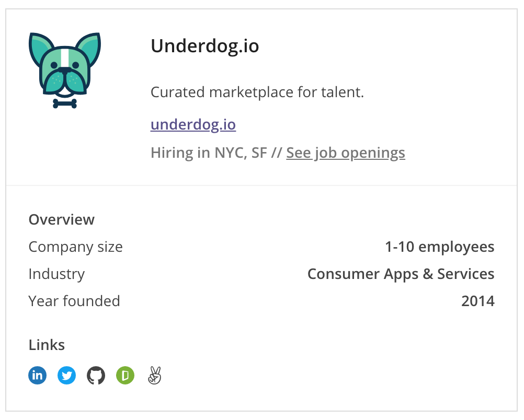This screenshot has width=524, height=420.
Task: Click the Underdog.io bulldog logo
Action: [65, 70]
